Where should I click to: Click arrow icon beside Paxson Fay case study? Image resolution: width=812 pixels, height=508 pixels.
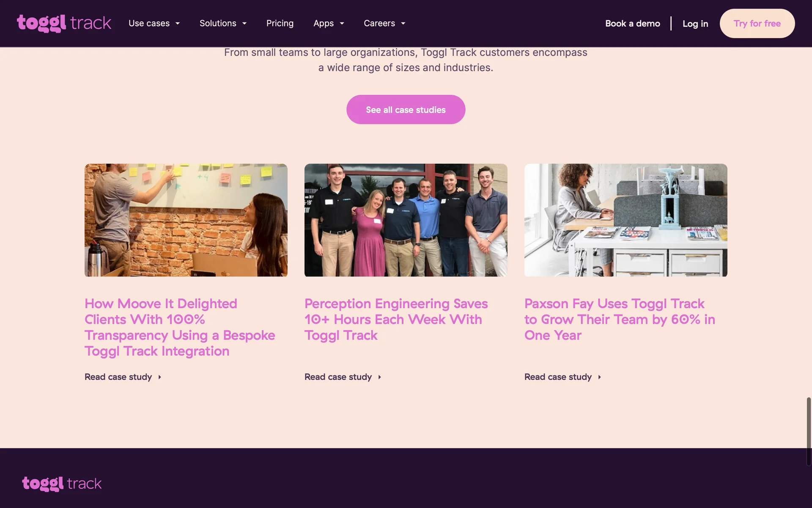click(599, 377)
